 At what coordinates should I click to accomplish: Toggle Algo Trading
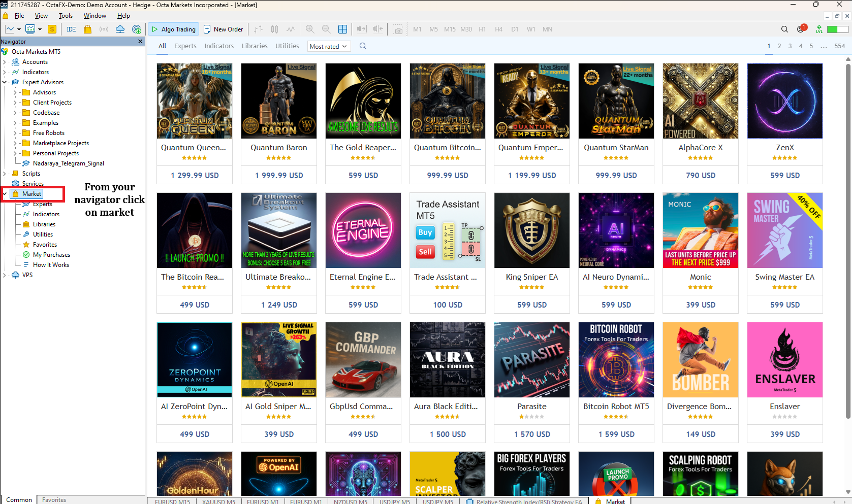pyautogui.click(x=174, y=29)
